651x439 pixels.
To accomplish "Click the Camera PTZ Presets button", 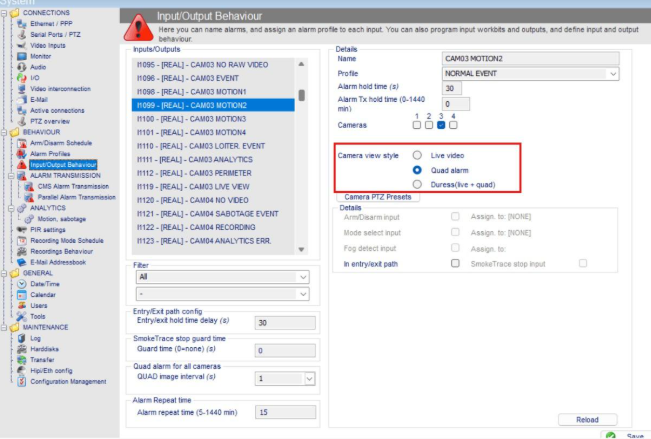I will (376, 197).
